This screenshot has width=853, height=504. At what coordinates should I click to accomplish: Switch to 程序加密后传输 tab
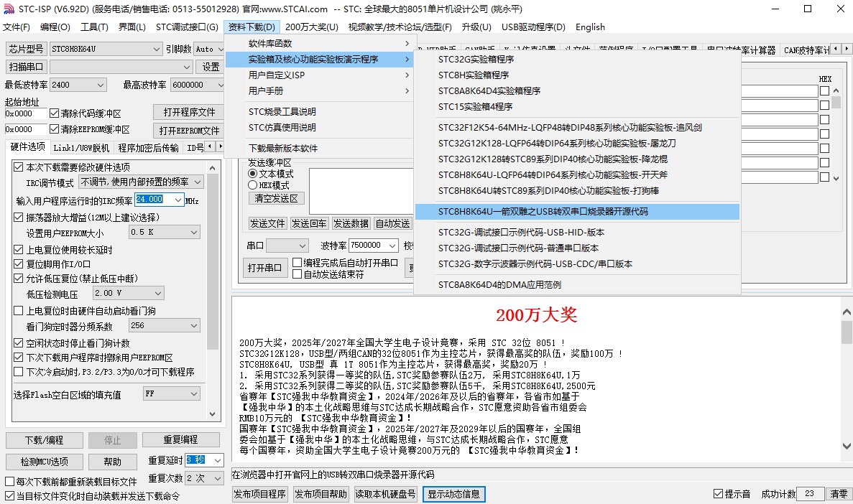[148, 148]
